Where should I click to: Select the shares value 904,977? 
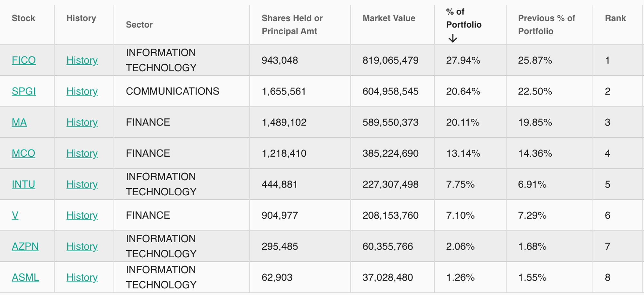[279, 215]
